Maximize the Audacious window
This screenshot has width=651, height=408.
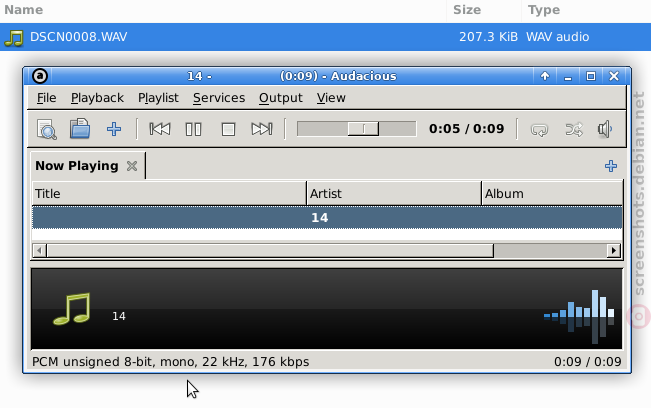[x=591, y=76]
